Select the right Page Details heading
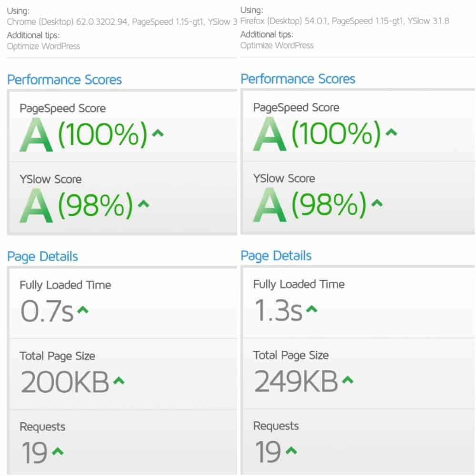Screen dimensions: 476x476 click(x=276, y=256)
